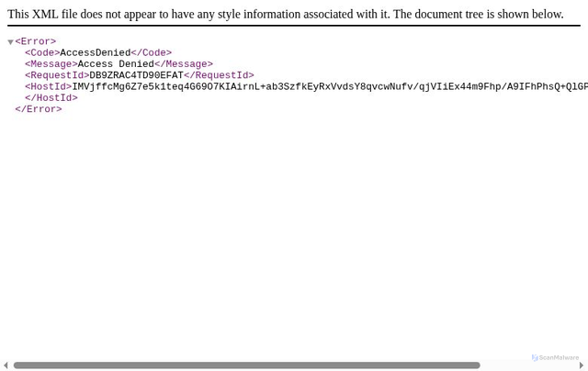Click the closing </Message> tag
Image resolution: width=588 pixels, height=371 pixels.
[x=184, y=64]
